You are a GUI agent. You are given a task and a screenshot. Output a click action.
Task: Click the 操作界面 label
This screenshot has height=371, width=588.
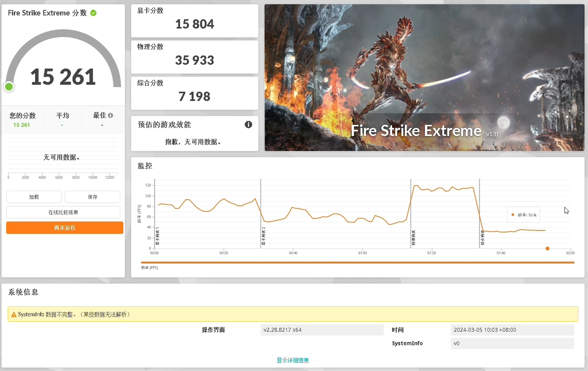214,330
